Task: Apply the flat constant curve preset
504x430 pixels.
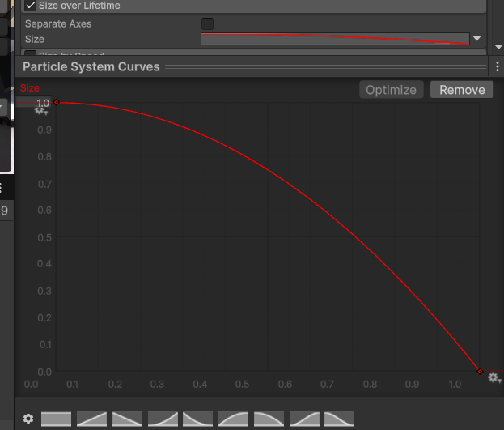Action: (57, 419)
